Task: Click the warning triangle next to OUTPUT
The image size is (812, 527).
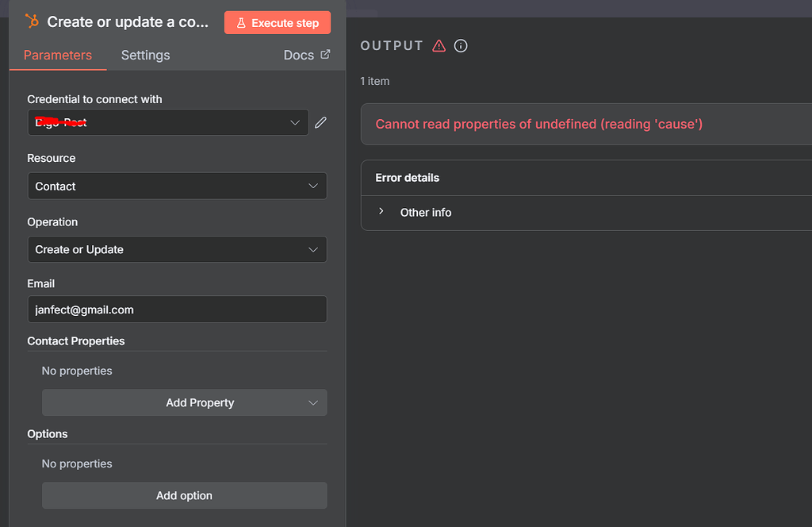Action: point(439,45)
